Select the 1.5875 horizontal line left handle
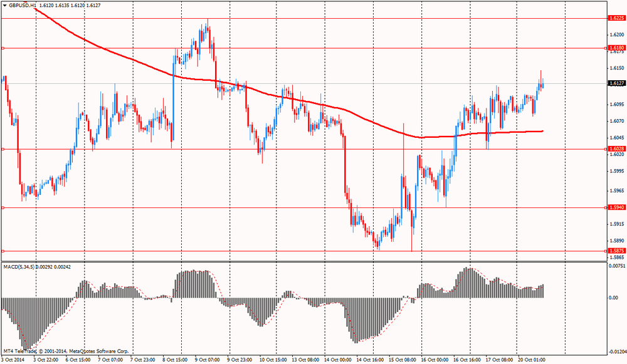Image resolution: width=627 pixels, height=364 pixels. pyautogui.click(x=3, y=251)
